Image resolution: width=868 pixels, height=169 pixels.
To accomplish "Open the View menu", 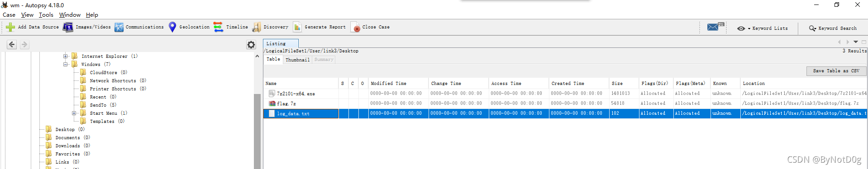I will pos(27,15).
